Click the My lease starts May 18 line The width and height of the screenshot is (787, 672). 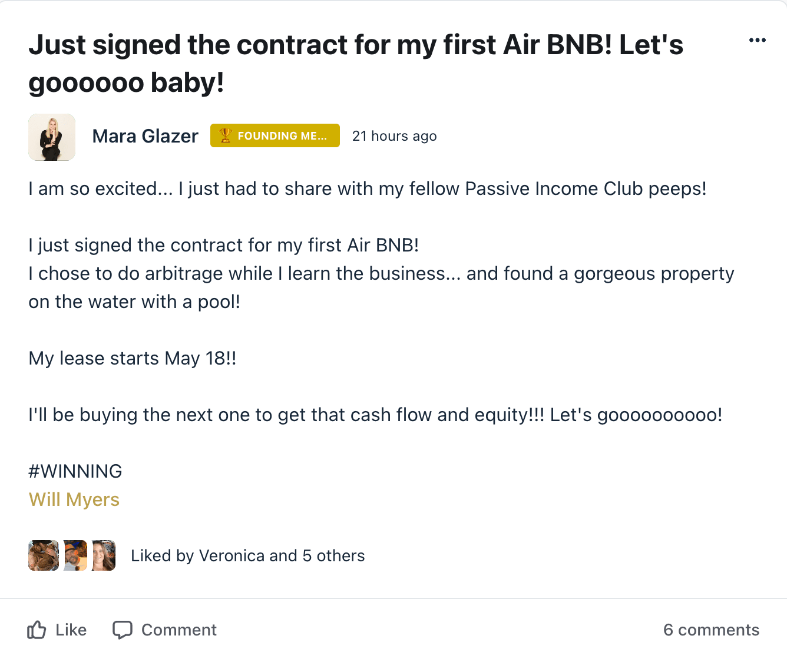pos(133,358)
